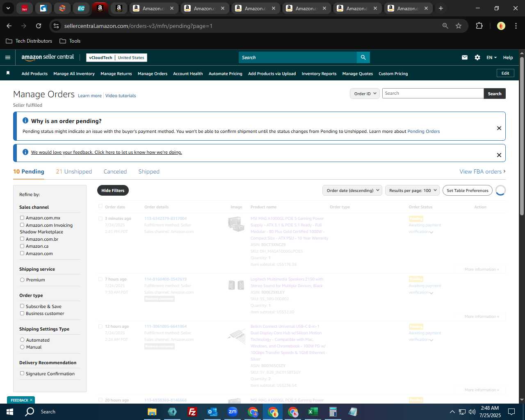
Task: Select Automated shipping settings type
Action: [x=22, y=340]
